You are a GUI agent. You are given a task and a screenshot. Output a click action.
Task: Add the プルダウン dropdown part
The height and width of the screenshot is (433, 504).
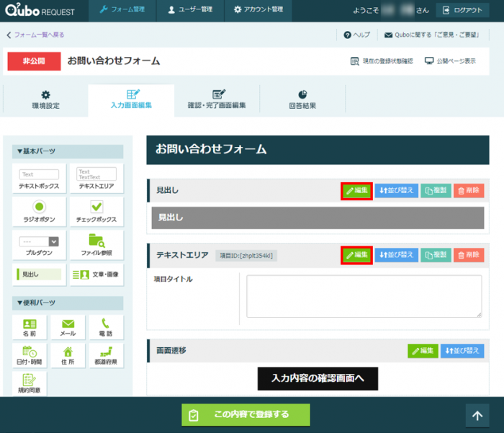click(x=39, y=245)
